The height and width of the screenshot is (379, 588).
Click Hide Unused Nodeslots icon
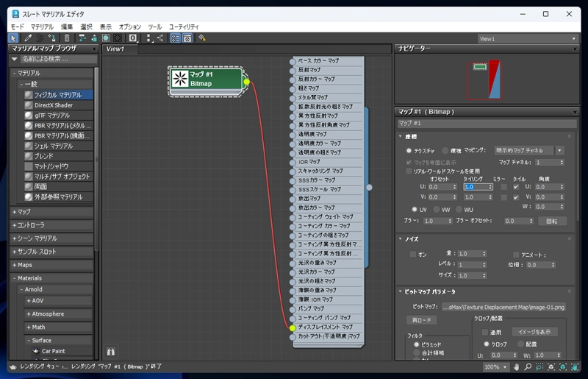[x=94, y=38]
